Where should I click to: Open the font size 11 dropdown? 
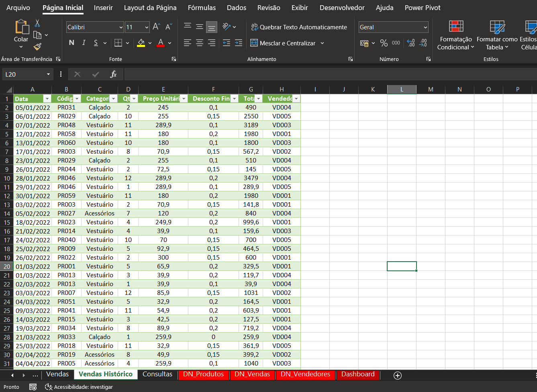tap(147, 27)
